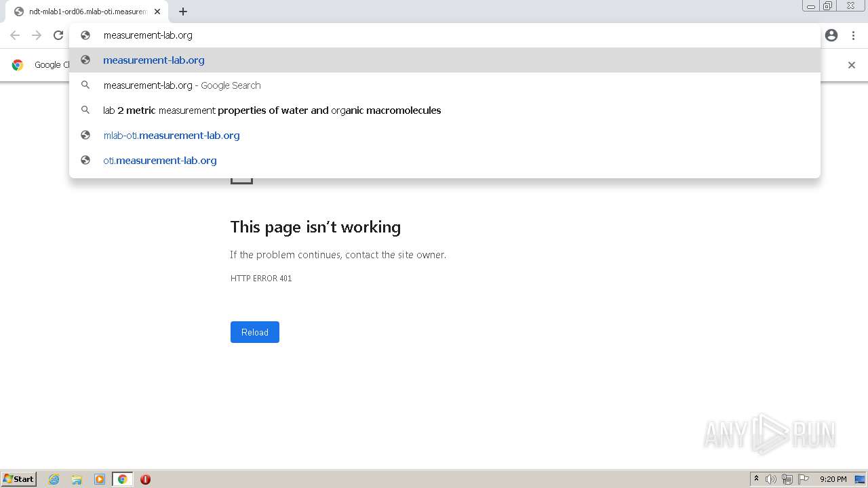This screenshot has height=488, width=868.
Task: Click the Show desktop icon beside the clock
Action: [x=860, y=479]
